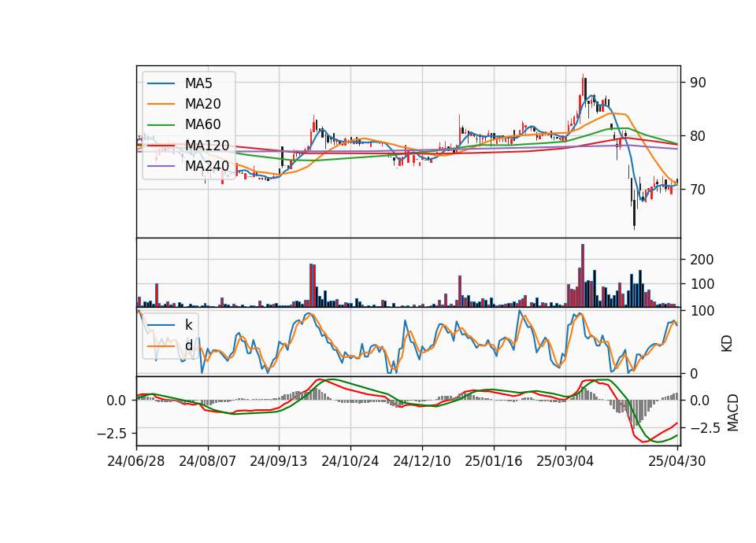Click the date label 24/10/24
Viewport: 756px width, 543px height.
click(350, 461)
